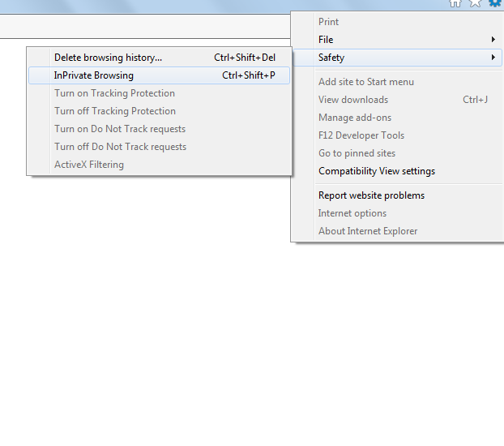This screenshot has width=504, height=446.
Task: Click the Home icon in the toolbar
Action: click(455, 3)
